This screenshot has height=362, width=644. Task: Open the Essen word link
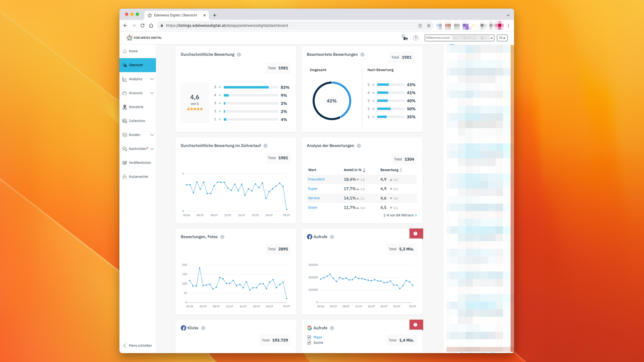tap(313, 208)
